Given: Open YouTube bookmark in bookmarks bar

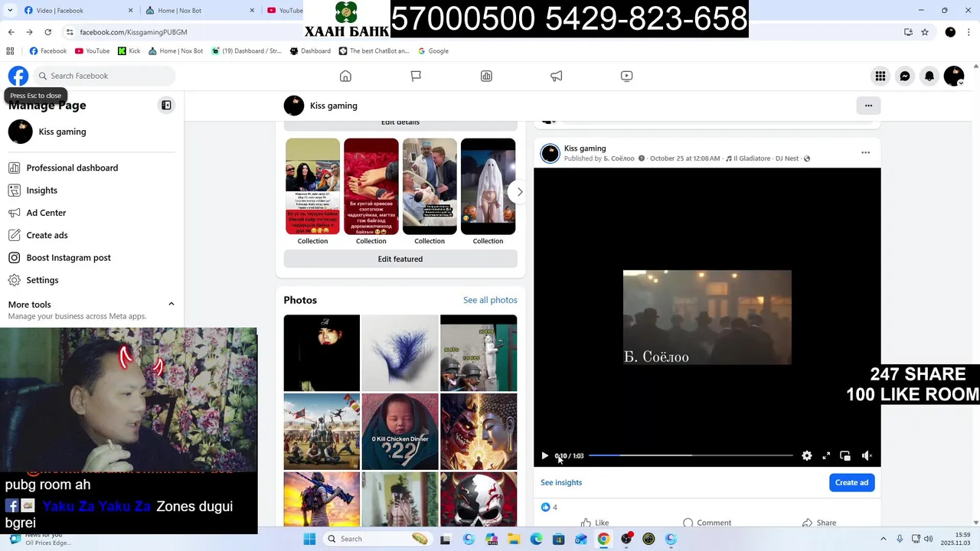Looking at the screenshot, I should (93, 51).
